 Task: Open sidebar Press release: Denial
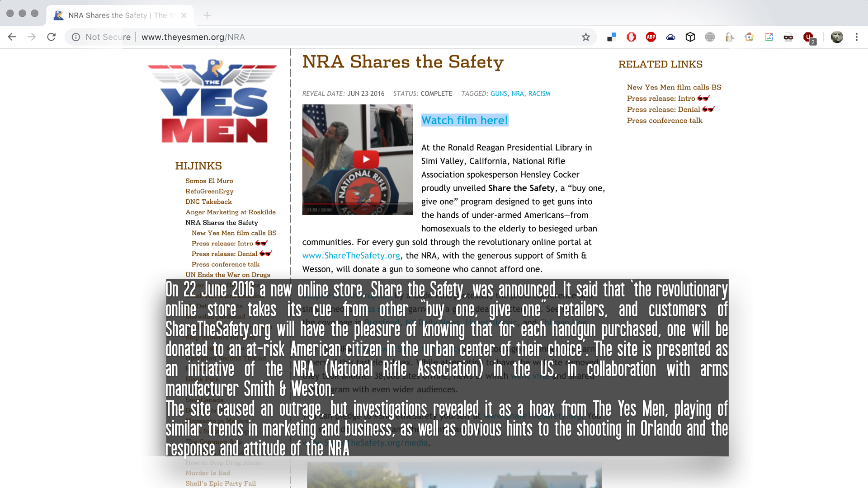point(231,253)
